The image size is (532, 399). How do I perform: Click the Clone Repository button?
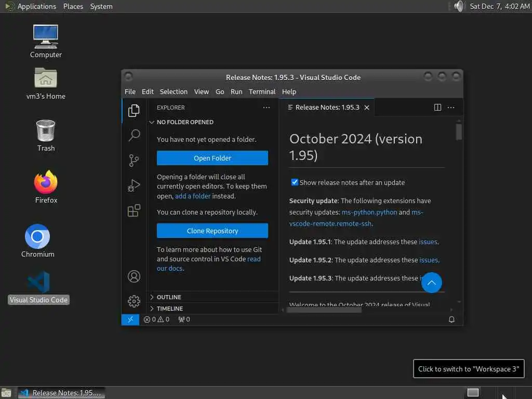click(212, 231)
